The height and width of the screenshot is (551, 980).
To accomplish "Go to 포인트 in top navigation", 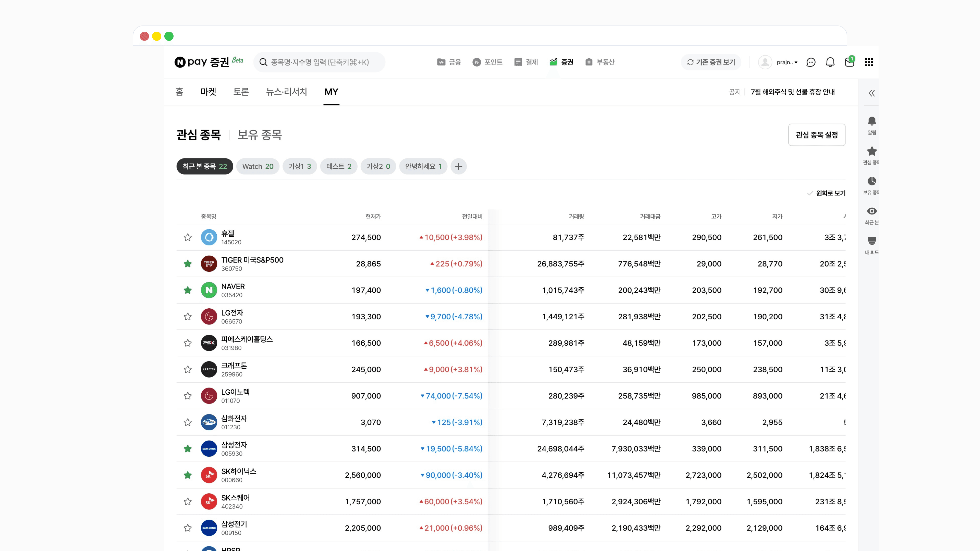I will click(x=487, y=62).
